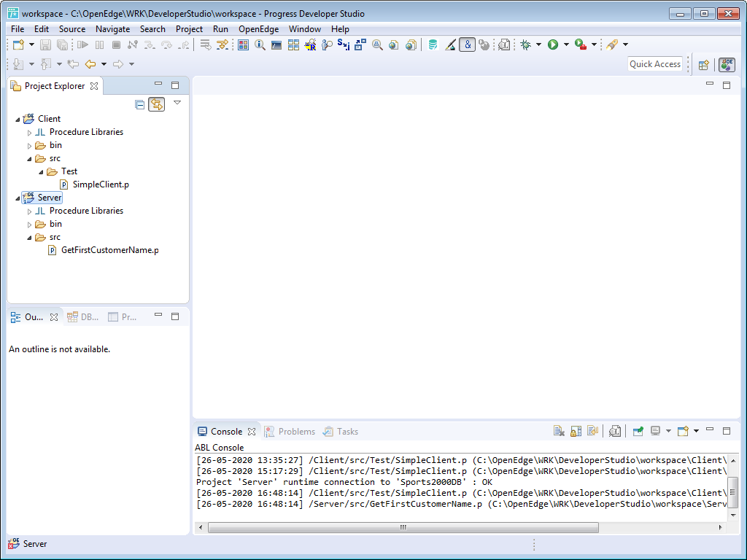Open the Run configurations dropdown arrow
This screenshot has width=747, height=560.
point(566,44)
